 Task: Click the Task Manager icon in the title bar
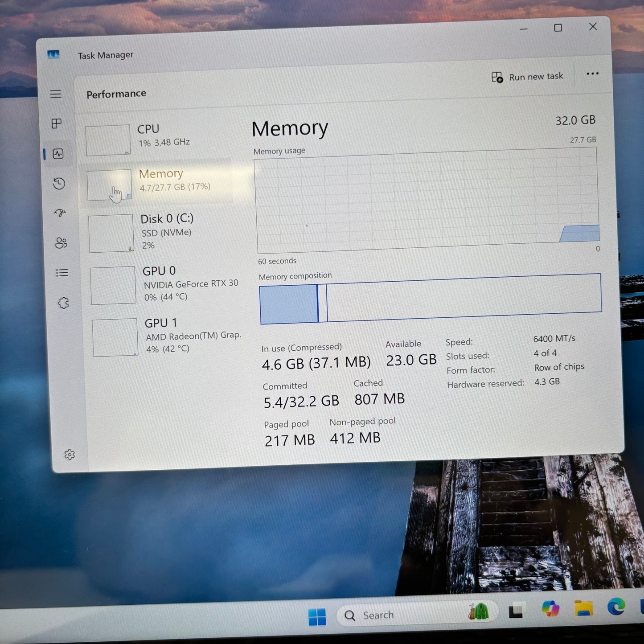(x=53, y=54)
